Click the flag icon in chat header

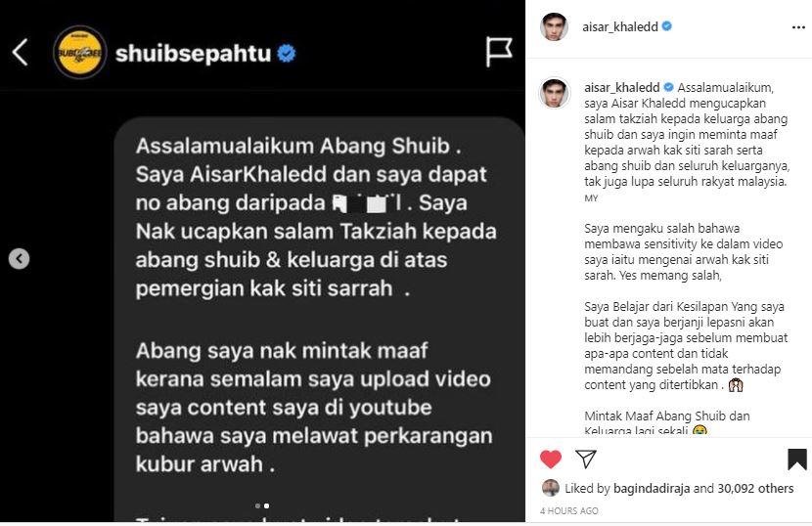(x=499, y=52)
